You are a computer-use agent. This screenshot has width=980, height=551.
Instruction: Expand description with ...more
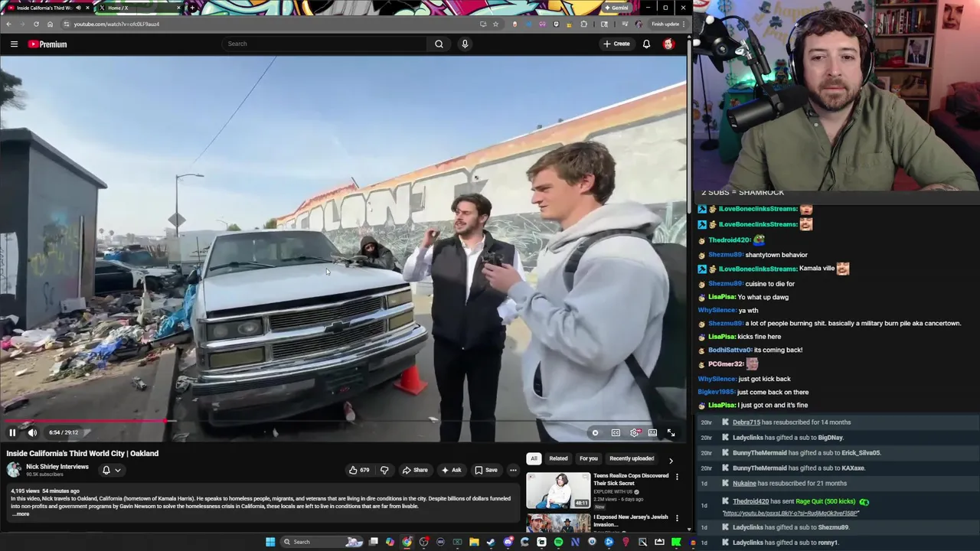(x=21, y=514)
